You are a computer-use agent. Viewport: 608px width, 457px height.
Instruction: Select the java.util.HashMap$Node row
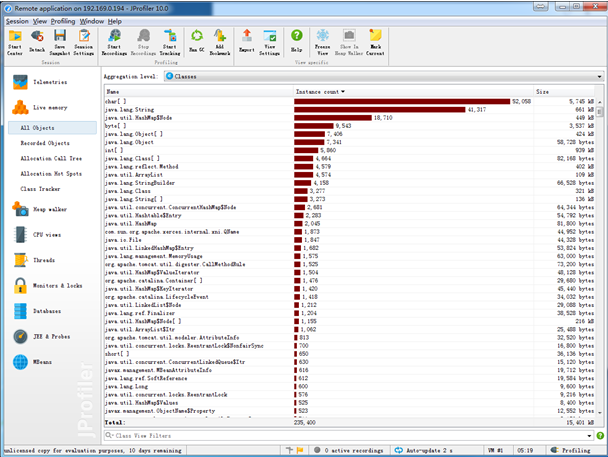tap(350, 118)
